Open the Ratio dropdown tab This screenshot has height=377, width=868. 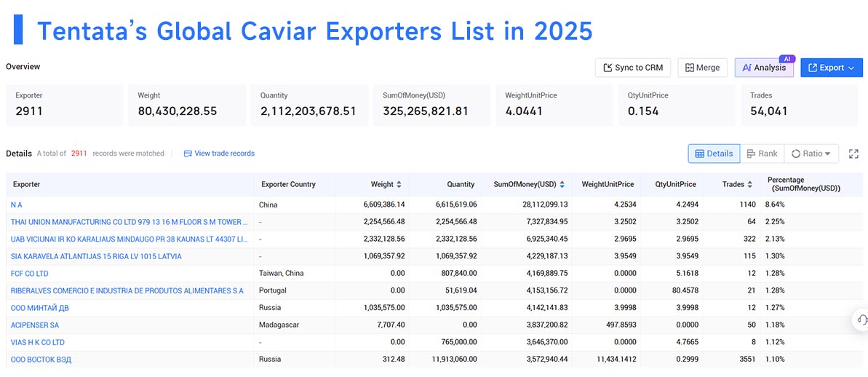click(x=811, y=154)
